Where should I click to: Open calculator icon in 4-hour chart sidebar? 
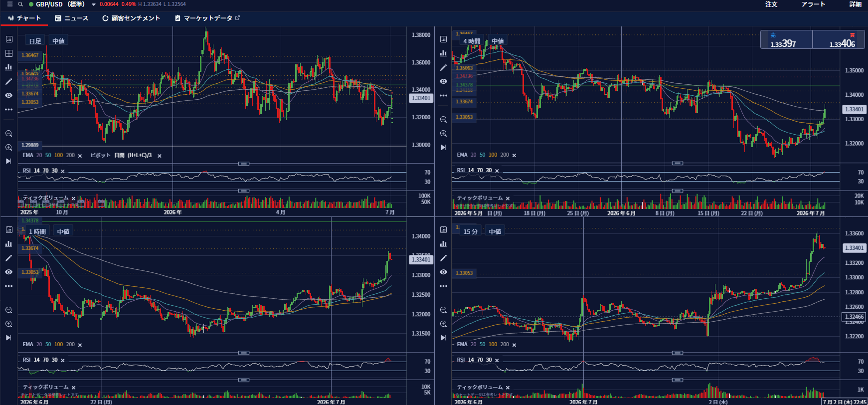[443, 39]
